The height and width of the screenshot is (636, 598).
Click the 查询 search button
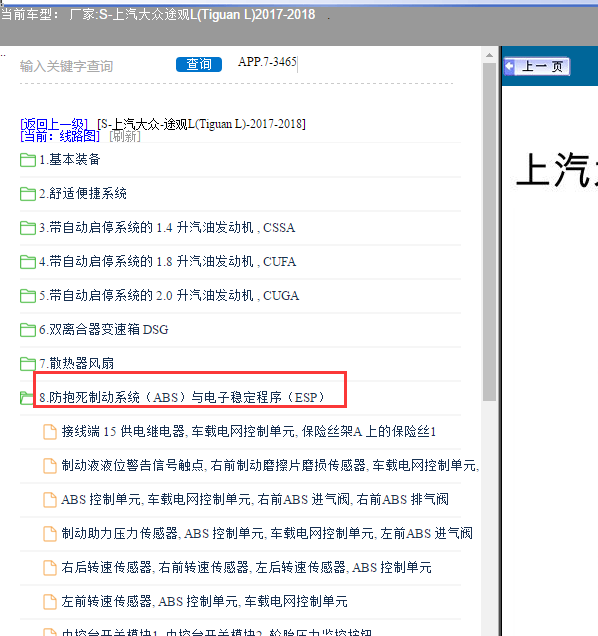(x=199, y=64)
